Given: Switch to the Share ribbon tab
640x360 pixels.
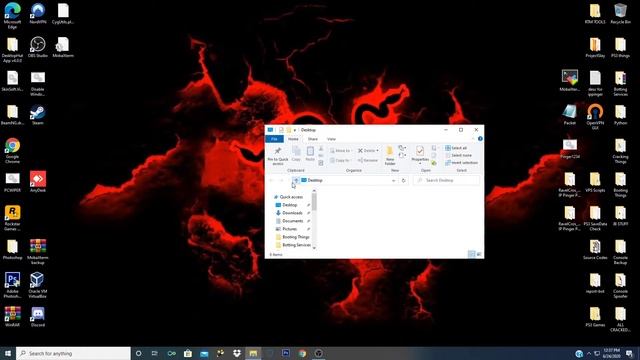Looking at the screenshot, I should 313,139.
